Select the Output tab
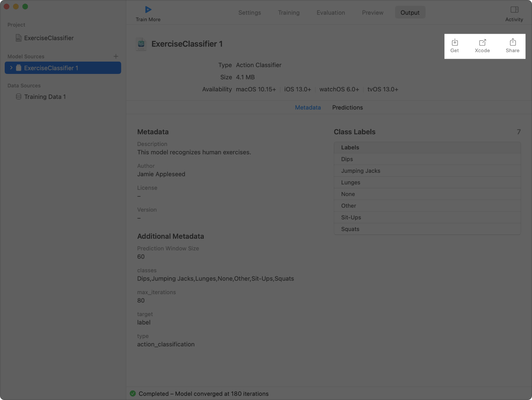532x400 pixels. [410, 13]
